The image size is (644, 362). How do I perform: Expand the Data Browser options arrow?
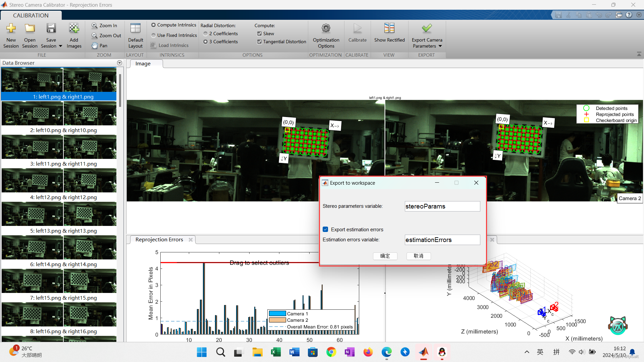point(119,63)
